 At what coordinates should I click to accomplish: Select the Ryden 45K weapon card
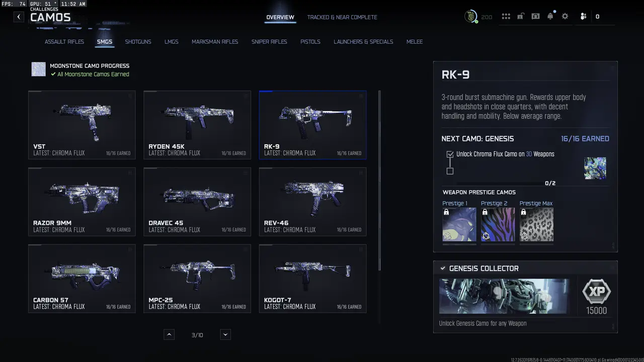pos(197,125)
